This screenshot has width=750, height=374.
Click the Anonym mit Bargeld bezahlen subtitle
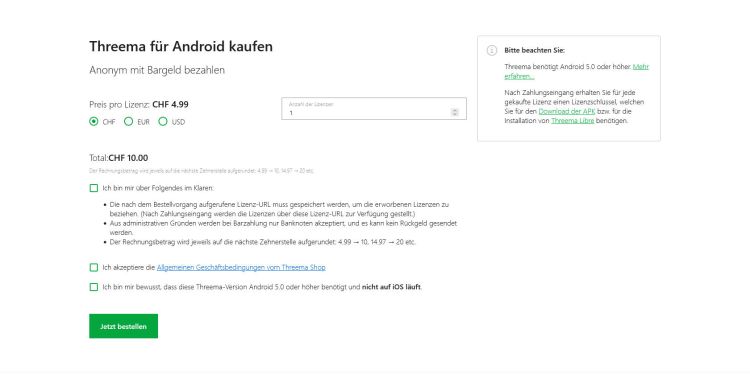[157, 70]
